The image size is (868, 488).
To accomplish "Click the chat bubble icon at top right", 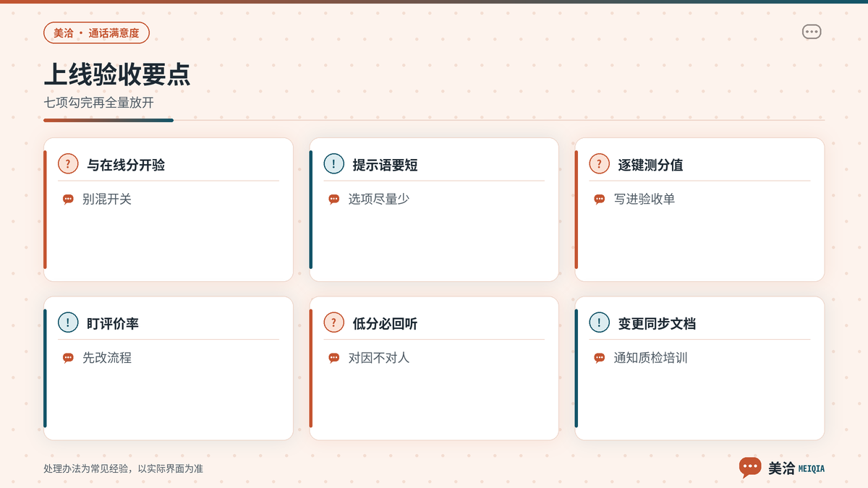I will click(812, 32).
